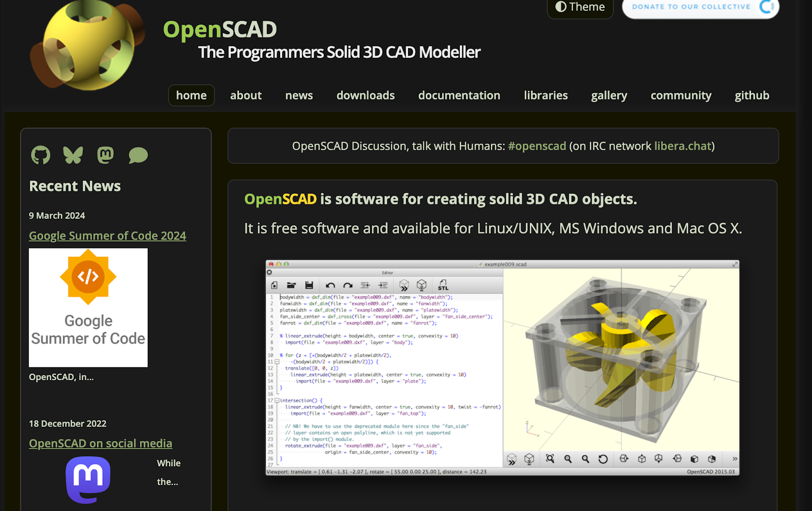Click the #openscad IRC channel link

coord(537,146)
